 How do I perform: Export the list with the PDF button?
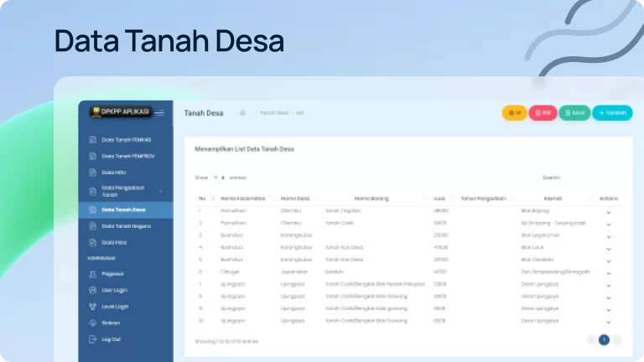(x=543, y=113)
